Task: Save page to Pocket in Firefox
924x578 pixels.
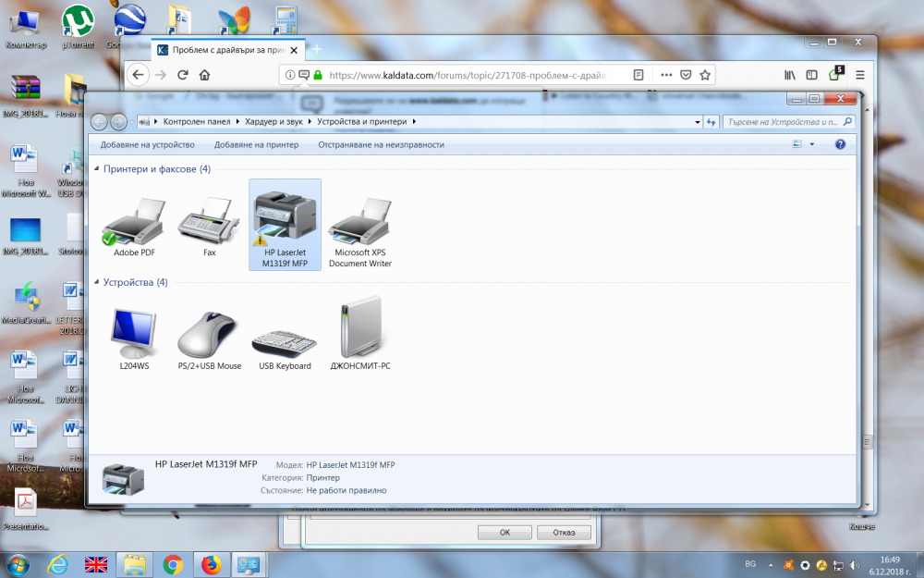Action: click(x=686, y=75)
